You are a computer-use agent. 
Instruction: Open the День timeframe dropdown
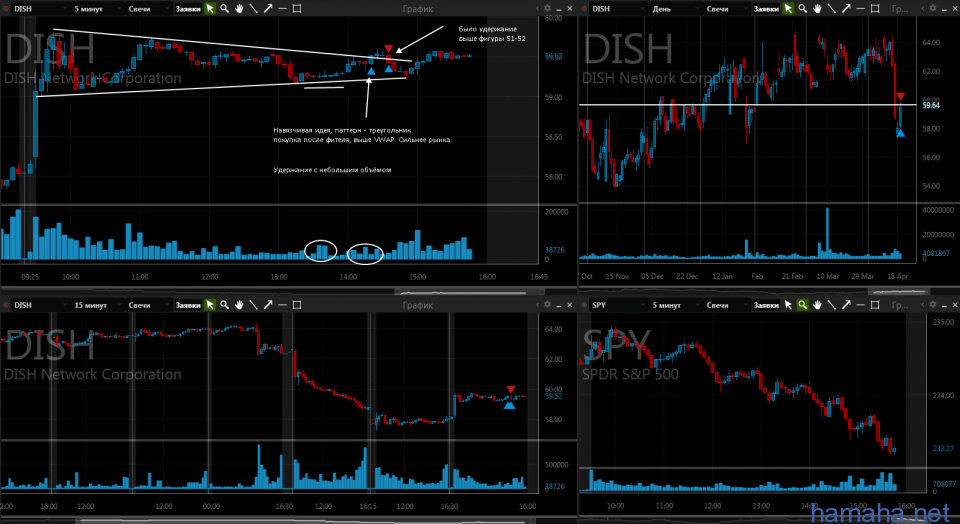coord(674,9)
